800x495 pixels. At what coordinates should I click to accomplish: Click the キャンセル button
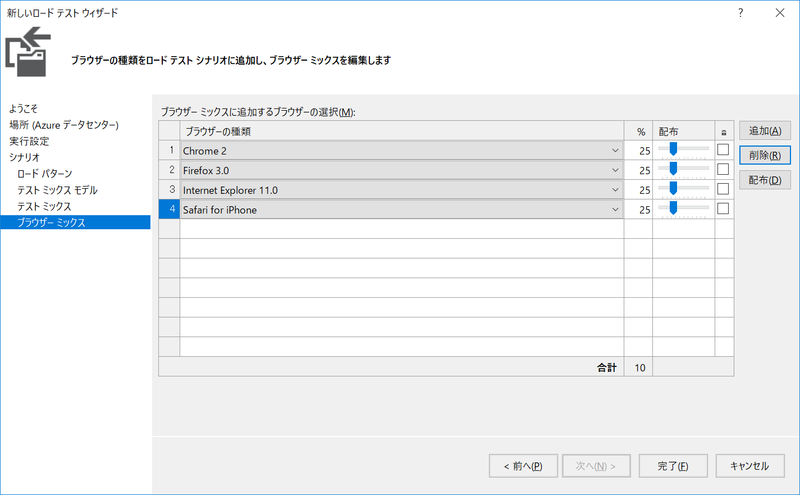pos(749,466)
